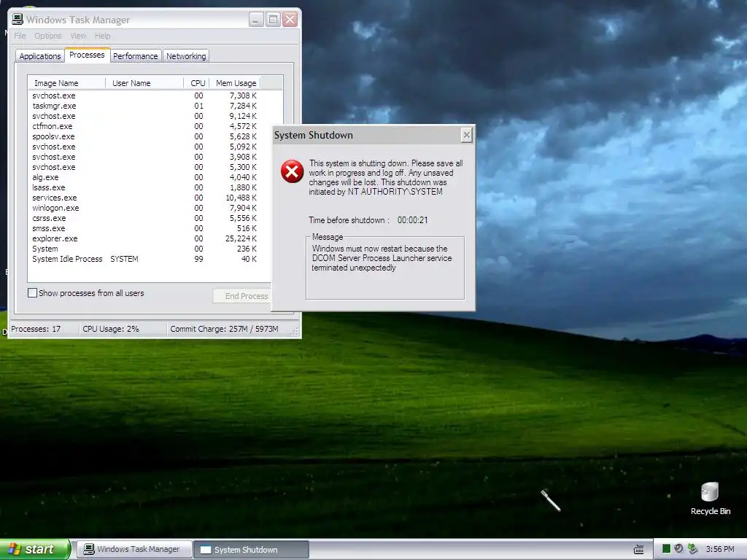Activate Windows Task Manager taskbar button

pos(134,550)
